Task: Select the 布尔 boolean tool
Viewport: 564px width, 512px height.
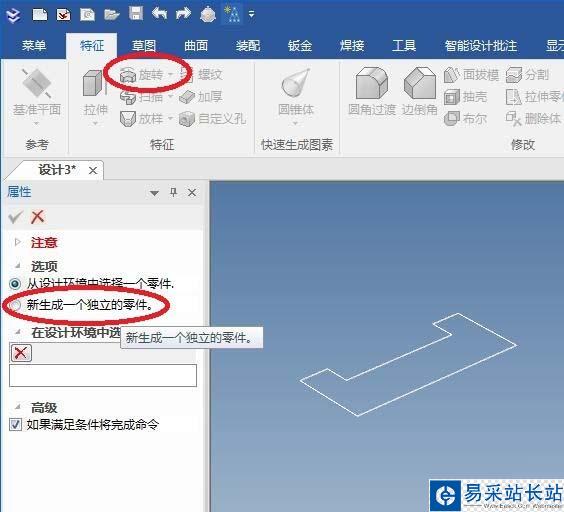Action: (466, 118)
